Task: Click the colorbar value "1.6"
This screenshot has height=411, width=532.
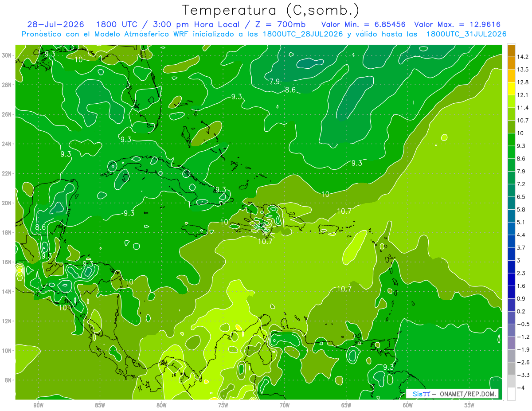Action: point(521,286)
